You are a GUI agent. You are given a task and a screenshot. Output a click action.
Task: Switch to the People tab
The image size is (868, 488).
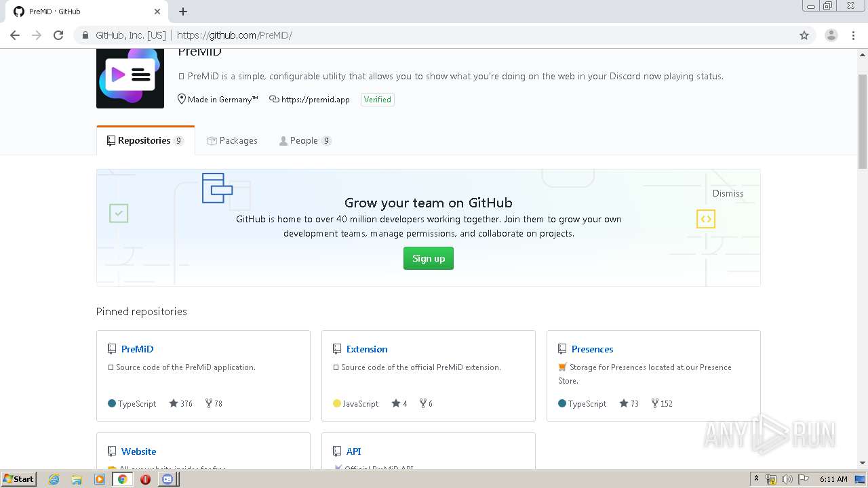[305, 141]
